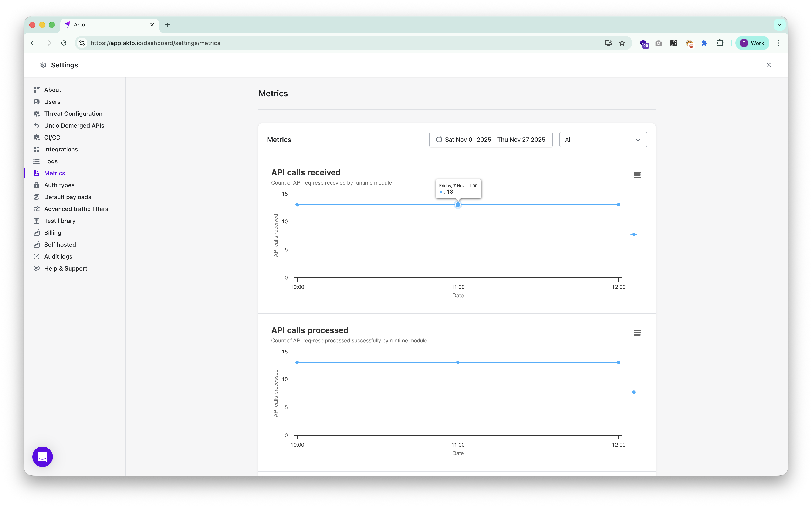This screenshot has height=507, width=812.
Task: Open API calls received chart hamburger menu
Action: pyautogui.click(x=637, y=175)
